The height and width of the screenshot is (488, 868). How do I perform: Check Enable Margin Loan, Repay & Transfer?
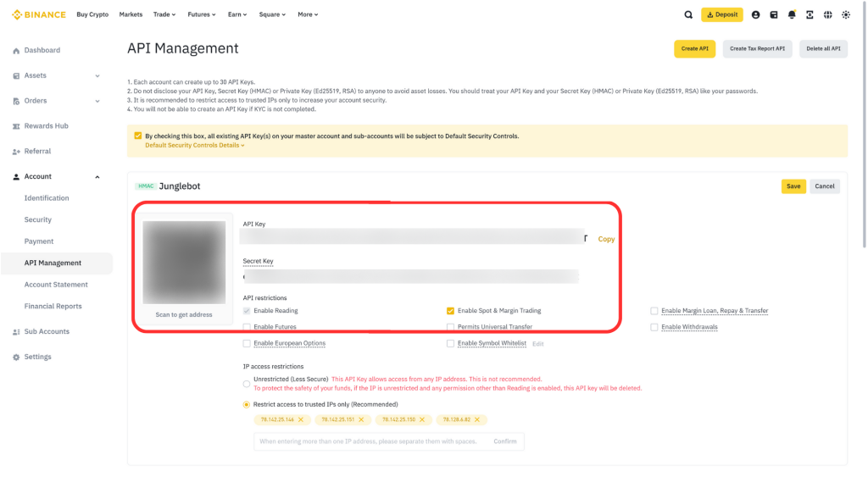tap(654, 311)
